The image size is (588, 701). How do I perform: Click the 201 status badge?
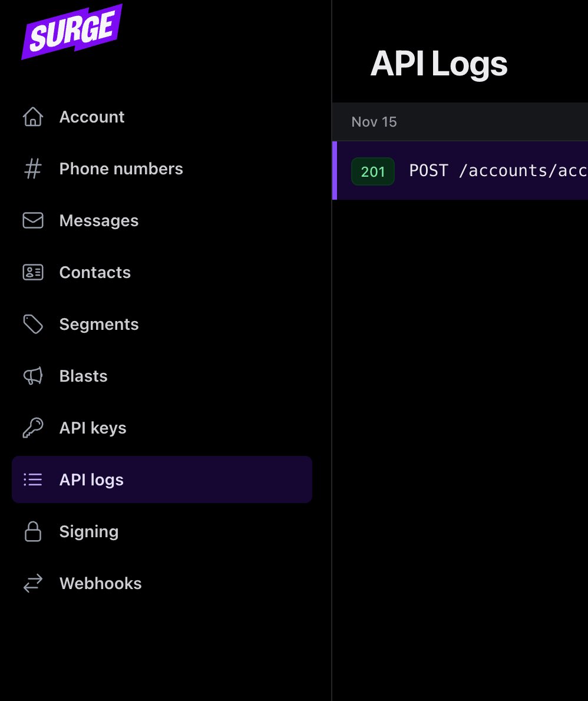373,171
